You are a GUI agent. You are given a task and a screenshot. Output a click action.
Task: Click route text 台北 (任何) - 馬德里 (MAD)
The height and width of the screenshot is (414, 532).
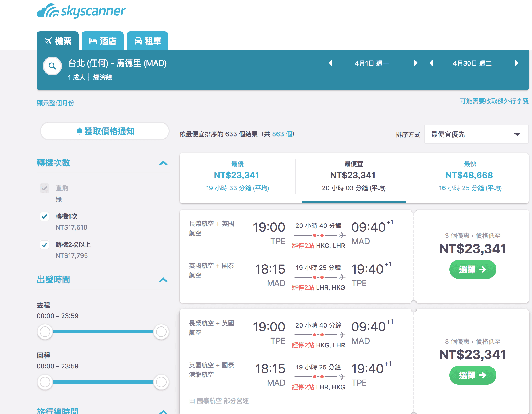(117, 63)
